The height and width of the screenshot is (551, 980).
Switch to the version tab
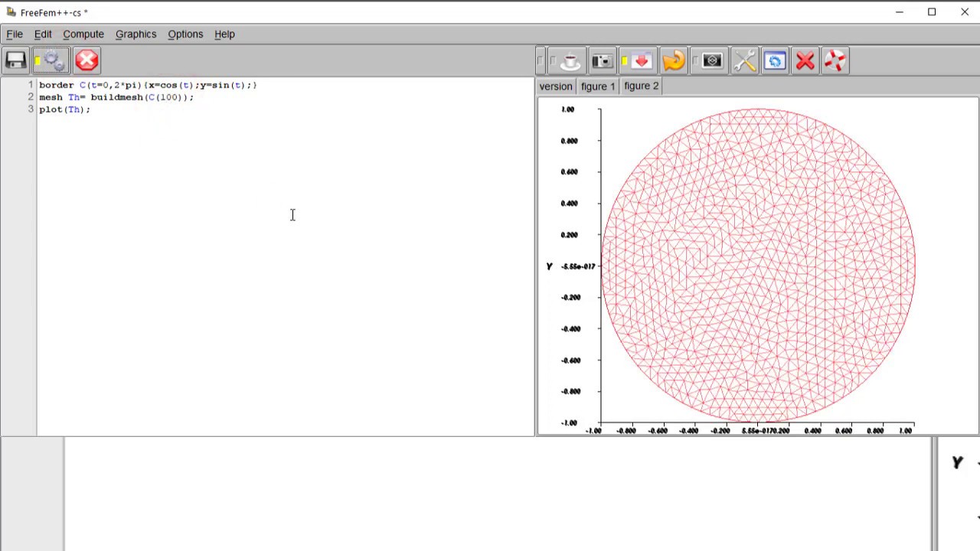[556, 86]
